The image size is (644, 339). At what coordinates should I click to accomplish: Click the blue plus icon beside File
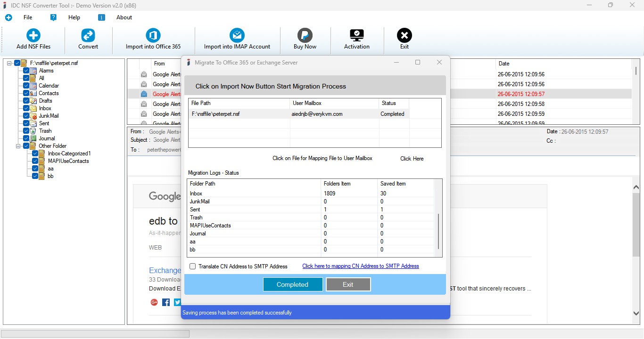point(8,17)
